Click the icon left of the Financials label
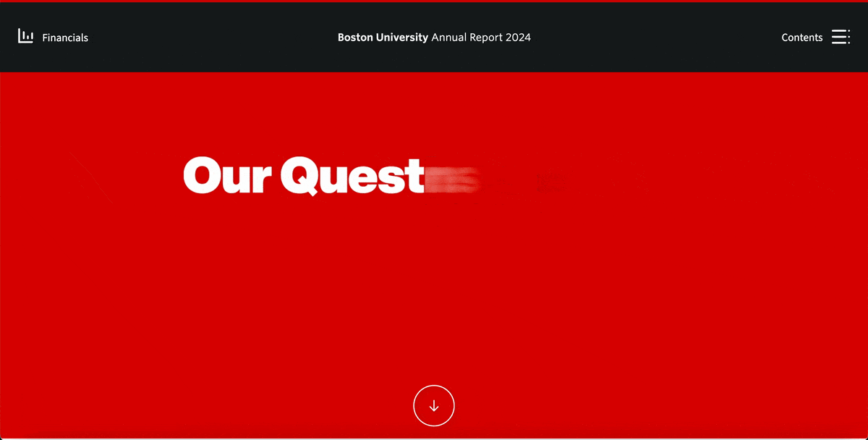868x440 pixels. click(x=25, y=36)
